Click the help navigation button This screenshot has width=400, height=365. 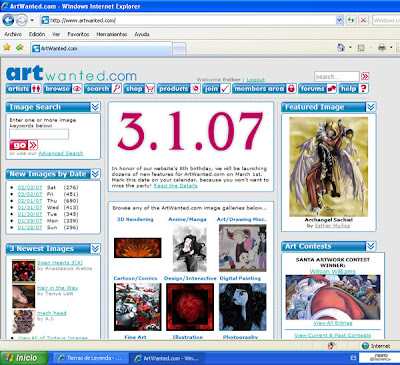point(353,89)
